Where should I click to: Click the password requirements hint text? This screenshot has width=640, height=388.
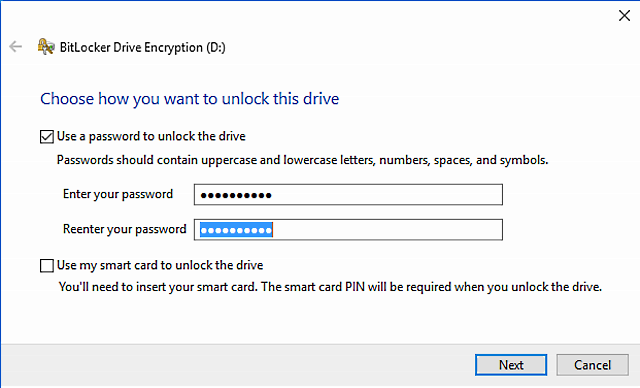coord(302,160)
